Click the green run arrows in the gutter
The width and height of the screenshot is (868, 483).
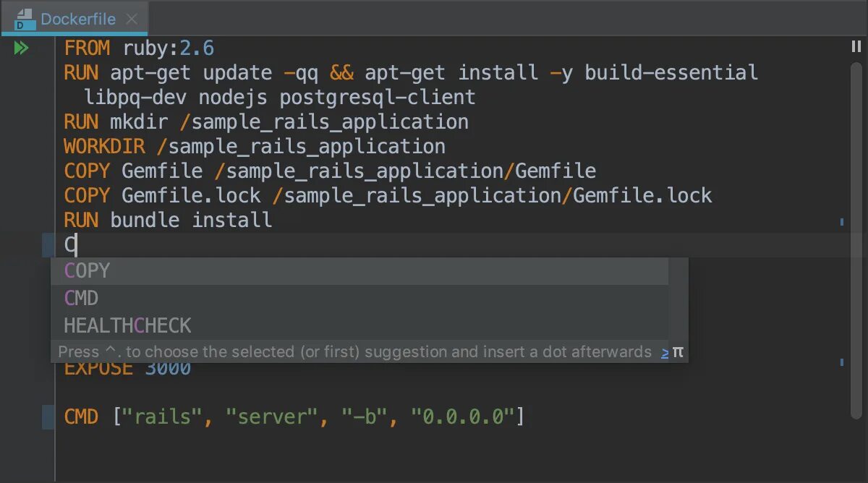[x=21, y=48]
